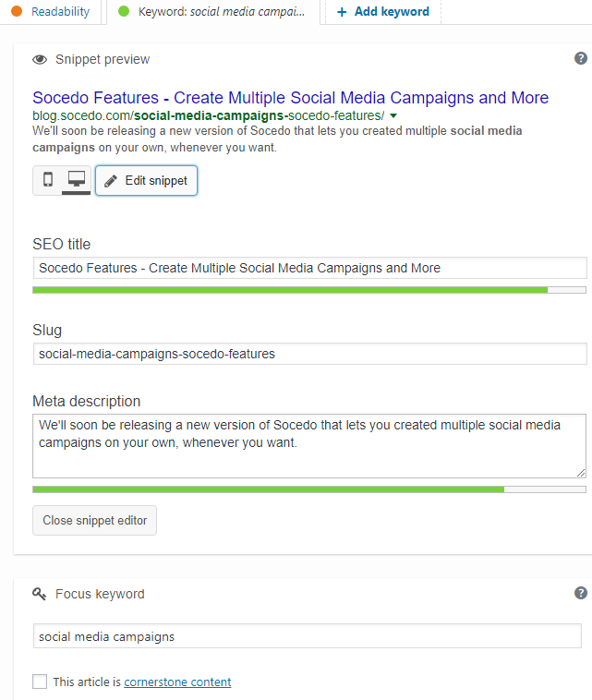
Task: Open help for Focus keyword section
Action: tap(580, 593)
